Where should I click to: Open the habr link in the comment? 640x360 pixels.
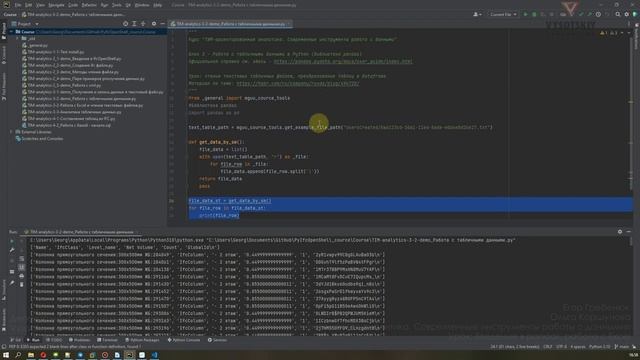[x=298, y=83]
